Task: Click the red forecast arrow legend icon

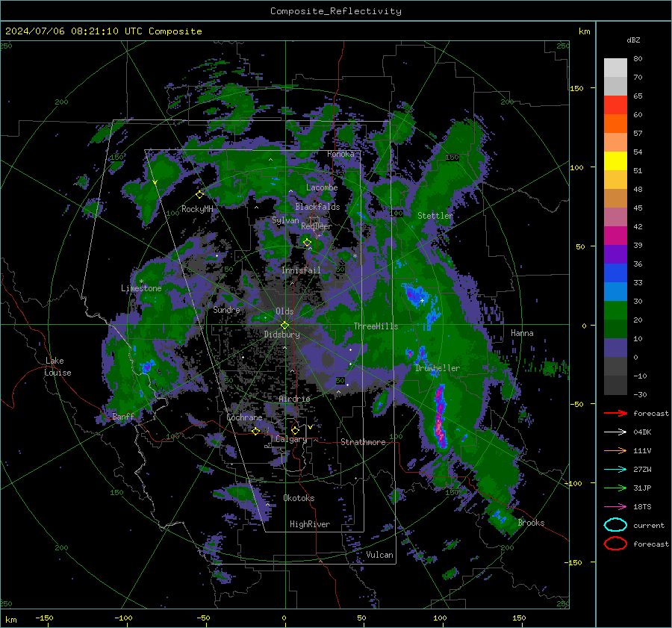Action: [x=615, y=413]
